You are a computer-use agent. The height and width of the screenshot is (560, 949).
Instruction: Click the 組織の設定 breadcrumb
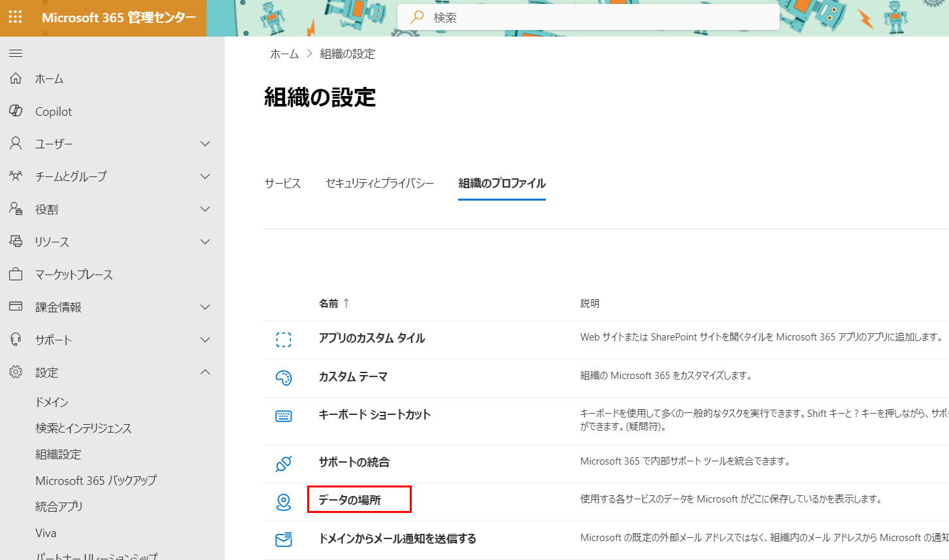(348, 54)
